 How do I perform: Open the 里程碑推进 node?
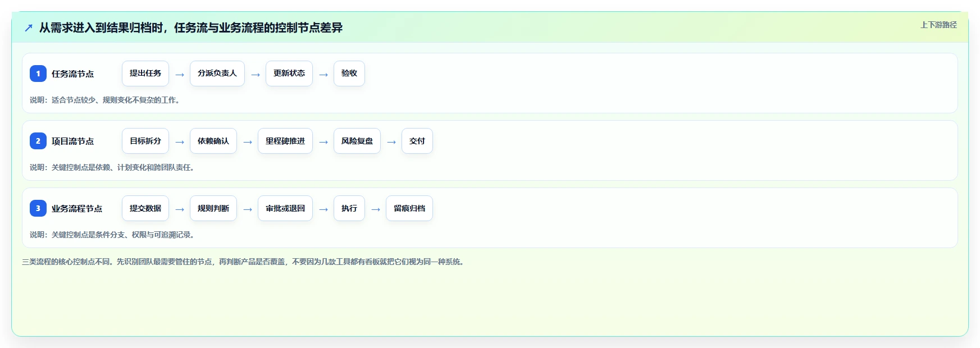click(285, 141)
